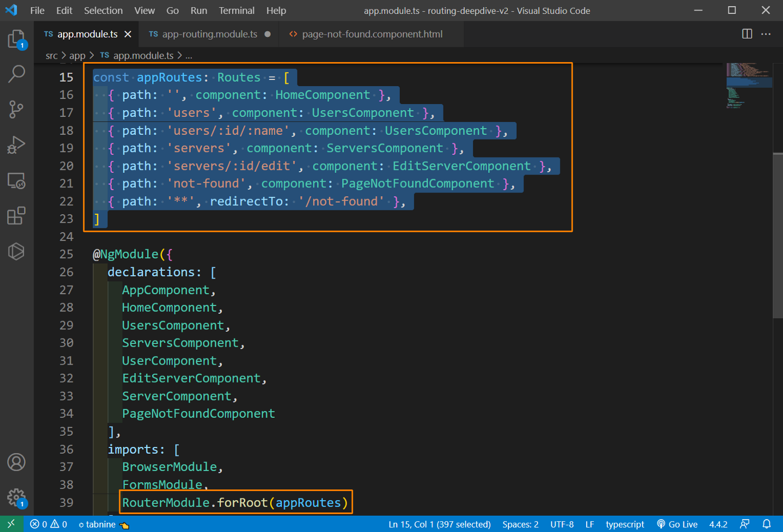The width and height of the screenshot is (783, 532).
Task: Open notifications bell in status bar
Action: (x=767, y=524)
